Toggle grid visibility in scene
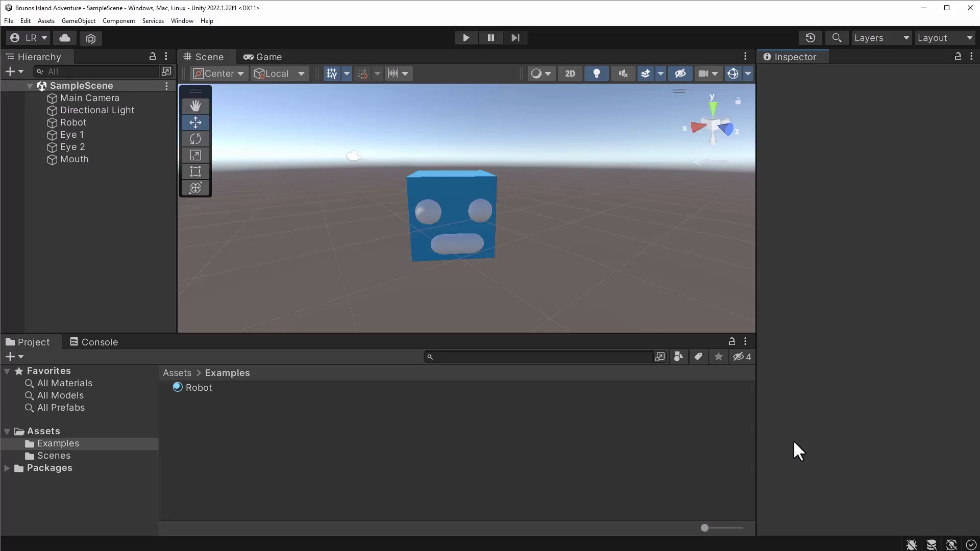Image resolution: width=980 pixels, height=551 pixels. [332, 73]
